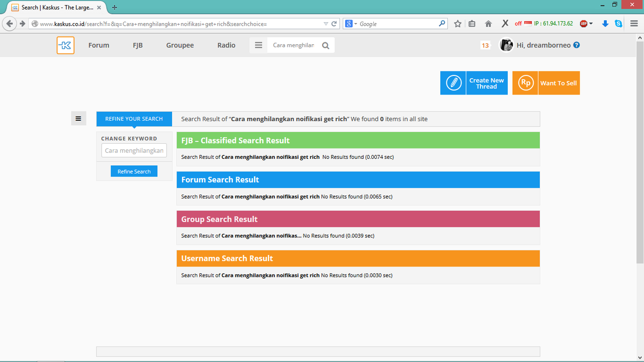Image resolution: width=644 pixels, height=362 pixels.
Task: Click "We found 0 items in all site" text
Action: coord(389,119)
